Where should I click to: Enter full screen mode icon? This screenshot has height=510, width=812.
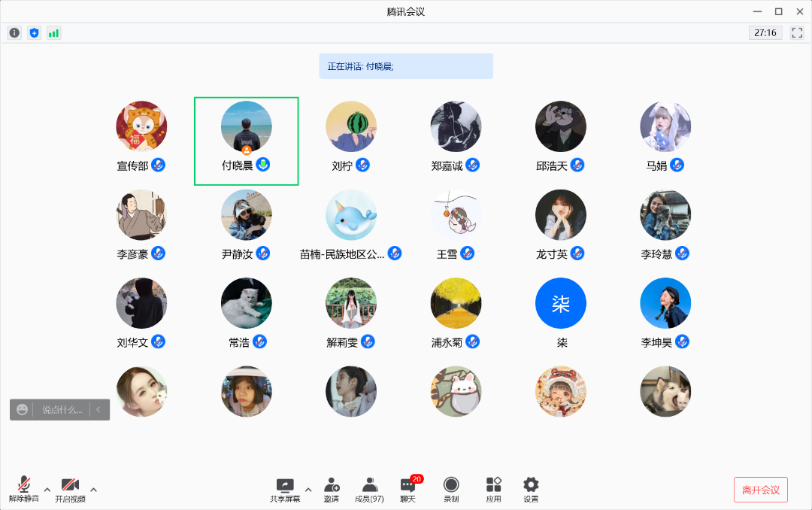(797, 33)
